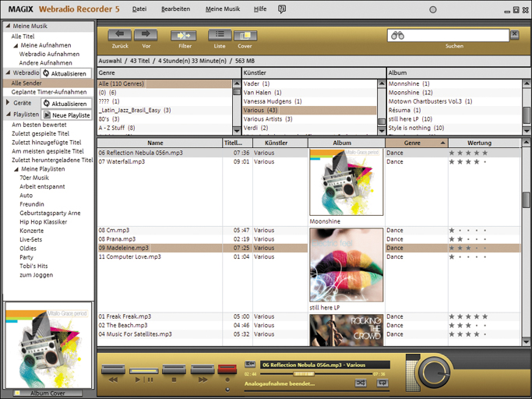
Task: Collapse the Meine Aufnahmen tree node
Action: (16, 45)
